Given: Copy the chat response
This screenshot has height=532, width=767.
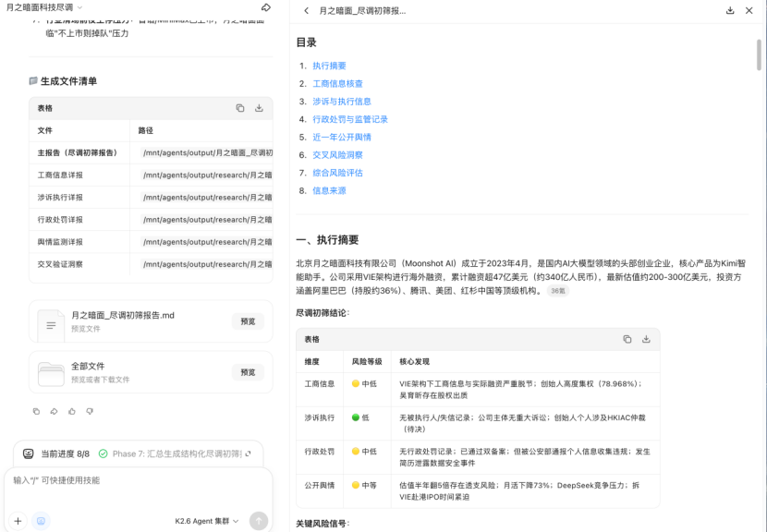Looking at the screenshot, I should pos(36,411).
